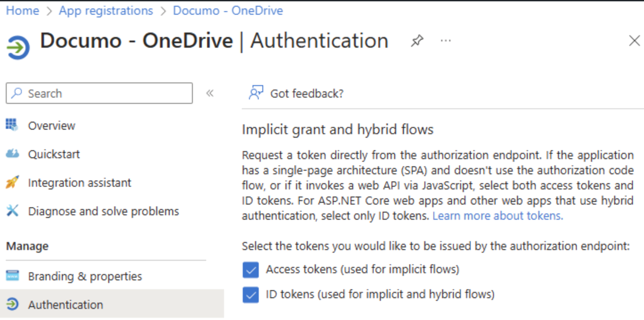Go to Home breadcrumb
The width and height of the screenshot is (644, 320).
22,11
